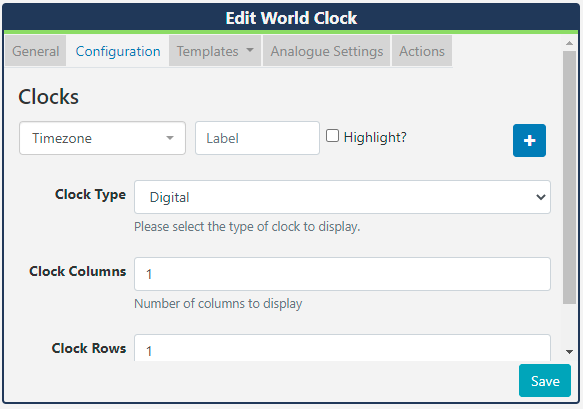Image resolution: width=583 pixels, height=409 pixels.
Task: Switch to the General tab
Action: coord(36,51)
